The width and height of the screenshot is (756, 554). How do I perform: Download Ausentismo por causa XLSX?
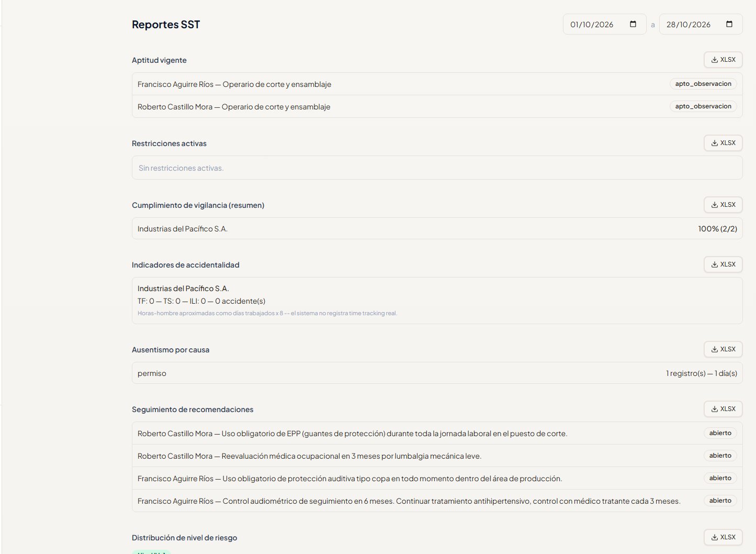pyautogui.click(x=723, y=349)
